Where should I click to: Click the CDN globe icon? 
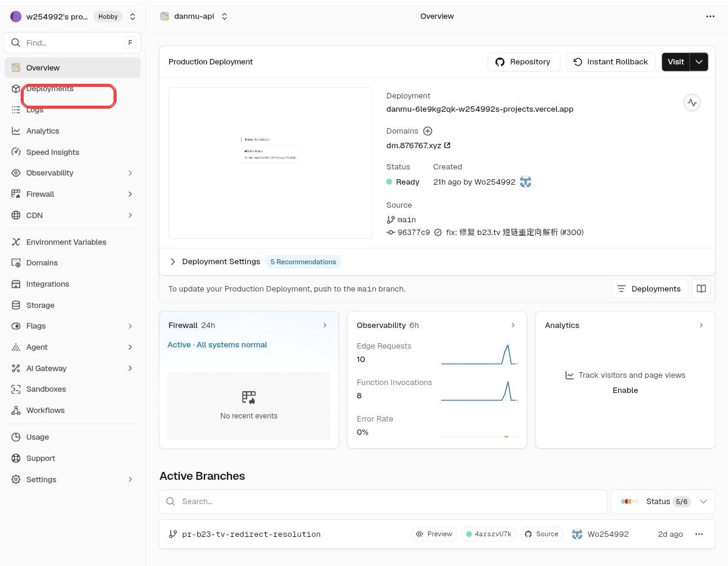point(16,215)
